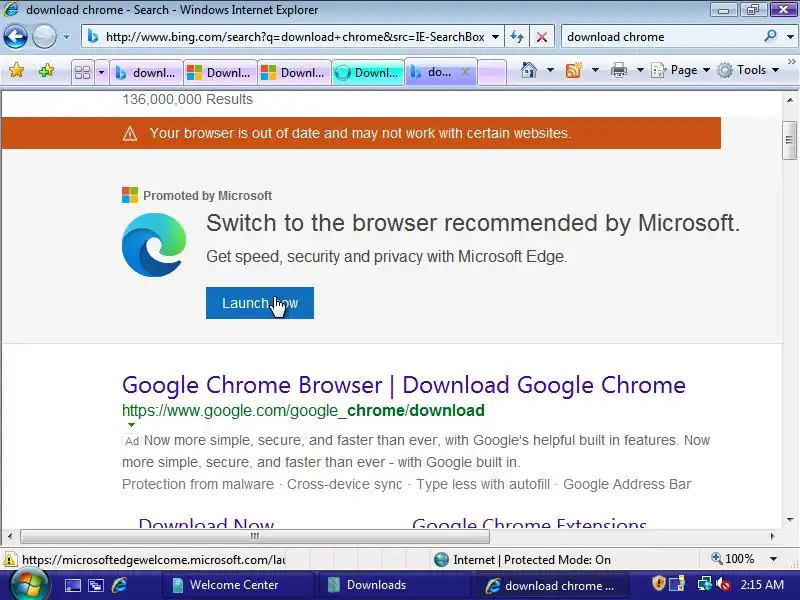800x600 pixels.
Task: Click the scroll down arrow
Action: pos(790,520)
